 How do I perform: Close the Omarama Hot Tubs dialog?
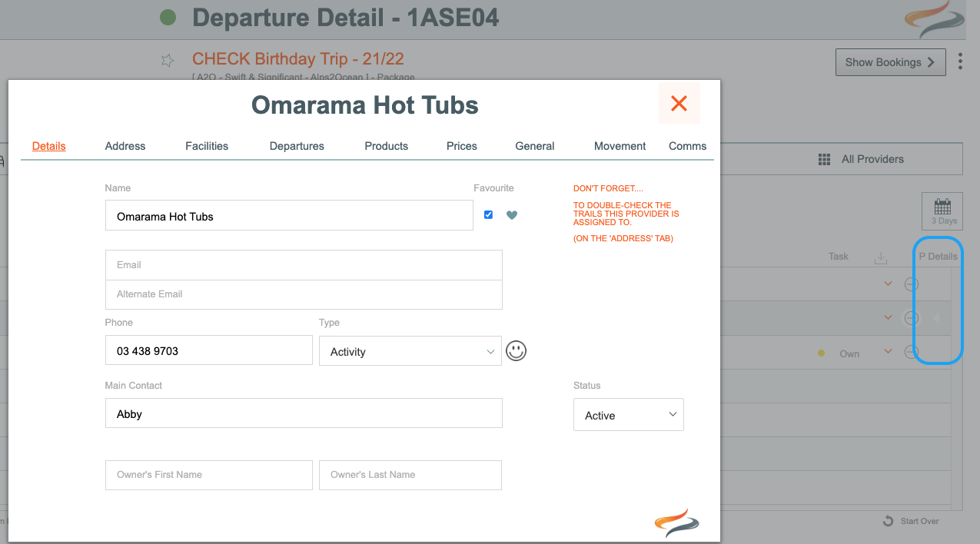tap(679, 104)
